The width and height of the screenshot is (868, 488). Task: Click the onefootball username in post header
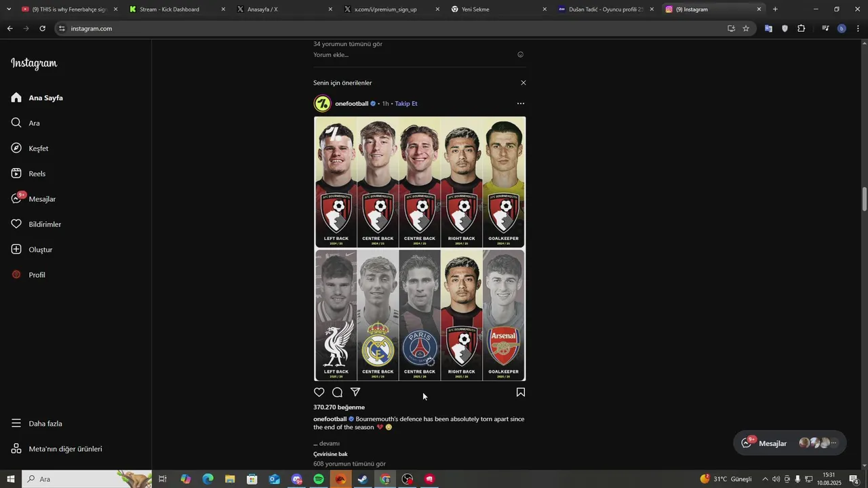click(x=351, y=104)
